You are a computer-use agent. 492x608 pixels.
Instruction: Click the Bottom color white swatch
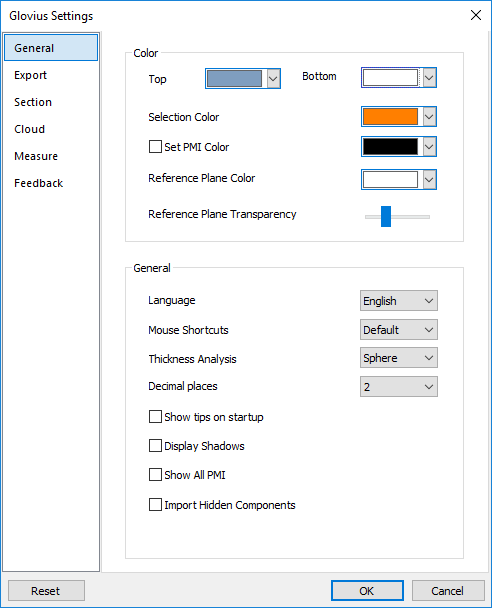[390, 78]
